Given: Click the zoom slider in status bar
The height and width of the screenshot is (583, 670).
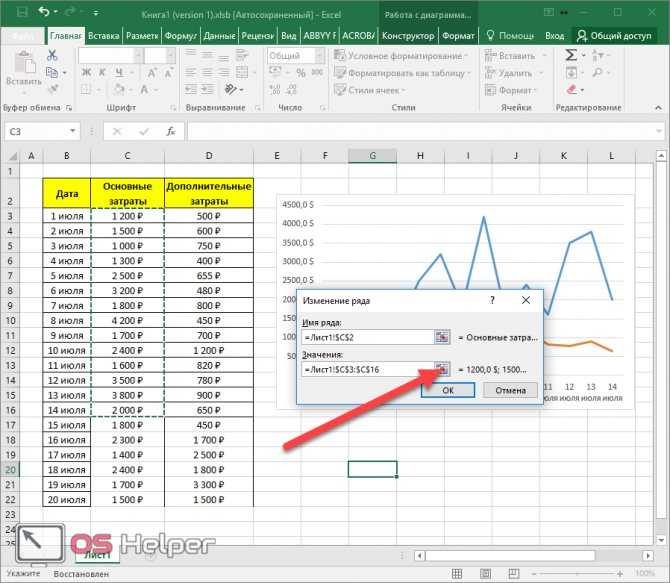Looking at the screenshot, I should click(579, 574).
